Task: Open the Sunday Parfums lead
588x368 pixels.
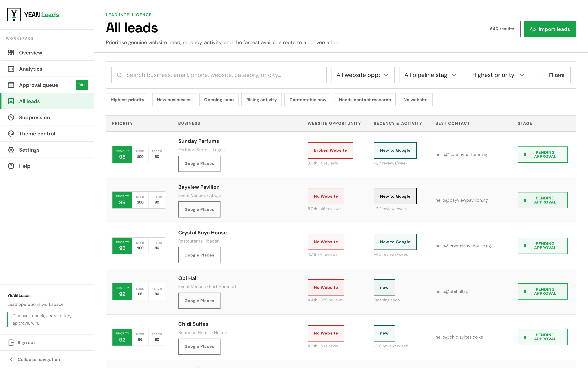Action: coord(198,141)
